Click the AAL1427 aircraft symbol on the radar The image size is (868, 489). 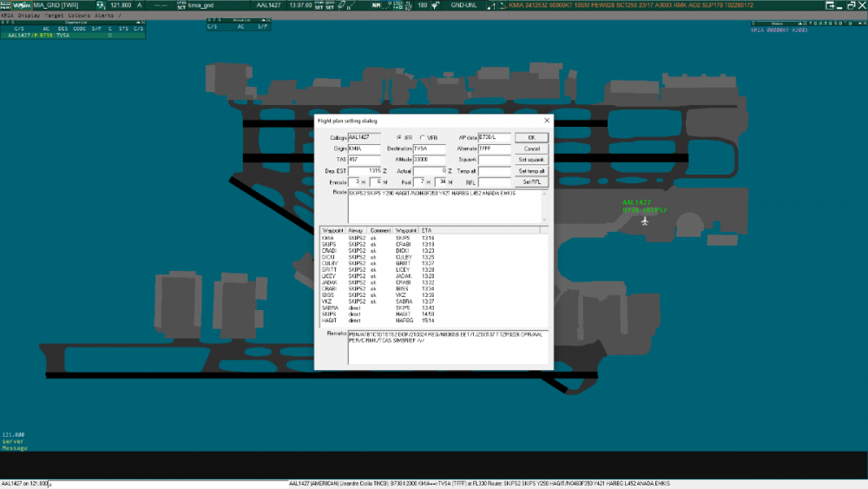tap(644, 221)
